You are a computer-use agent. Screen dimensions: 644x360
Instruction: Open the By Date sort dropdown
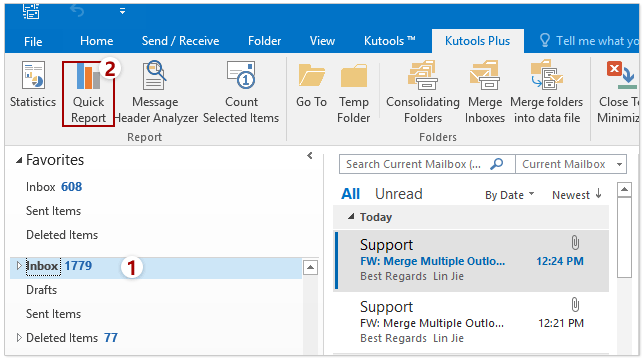(x=509, y=195)
